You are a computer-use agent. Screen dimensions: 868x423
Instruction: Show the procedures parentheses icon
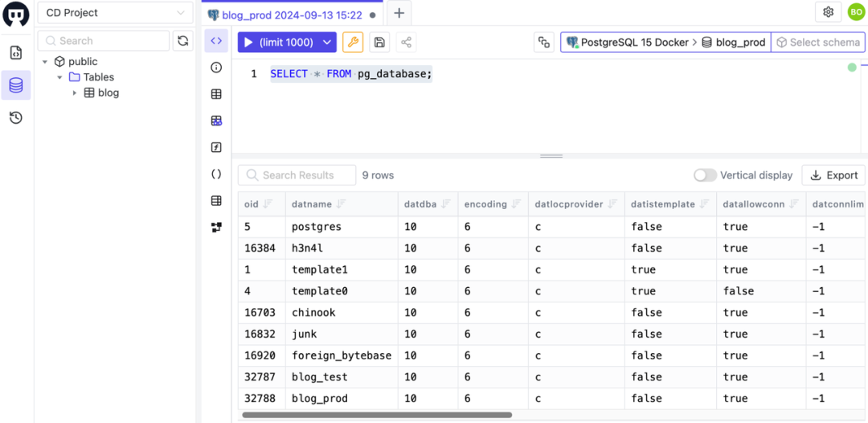pyautogui.click(x=216, y=174)
